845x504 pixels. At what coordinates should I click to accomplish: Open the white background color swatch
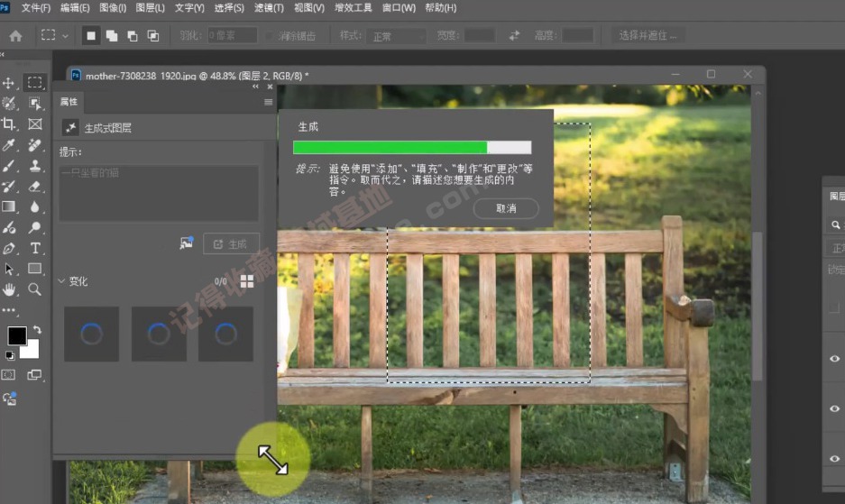click(32, 351)
